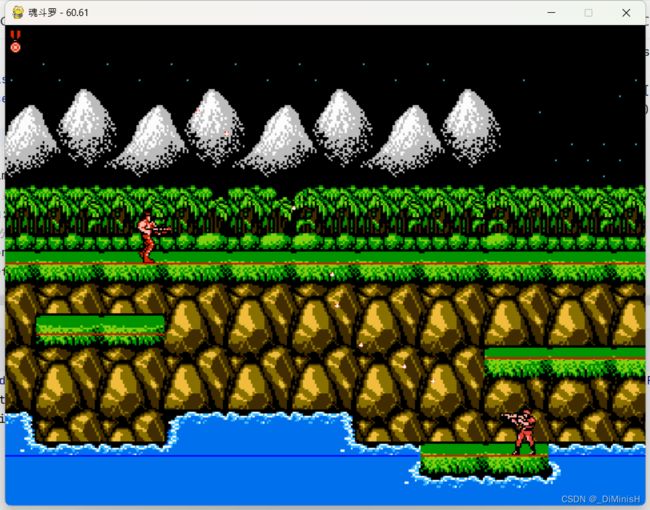
Task: Click the player soldier on upper grass
Action: point(152,238)
